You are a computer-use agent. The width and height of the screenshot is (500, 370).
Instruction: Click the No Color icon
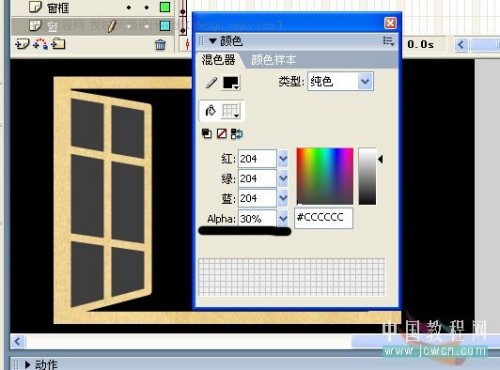pyautogui.click(x=222, y=134)
